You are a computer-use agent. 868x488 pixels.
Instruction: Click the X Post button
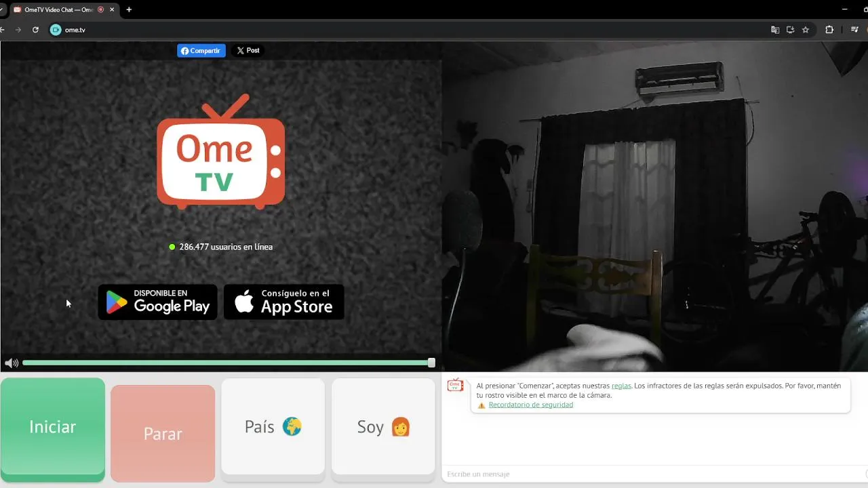(248, 51)
